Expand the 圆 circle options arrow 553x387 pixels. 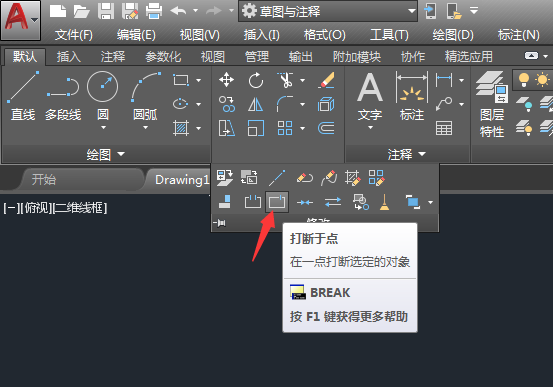[x=103, y=128]
